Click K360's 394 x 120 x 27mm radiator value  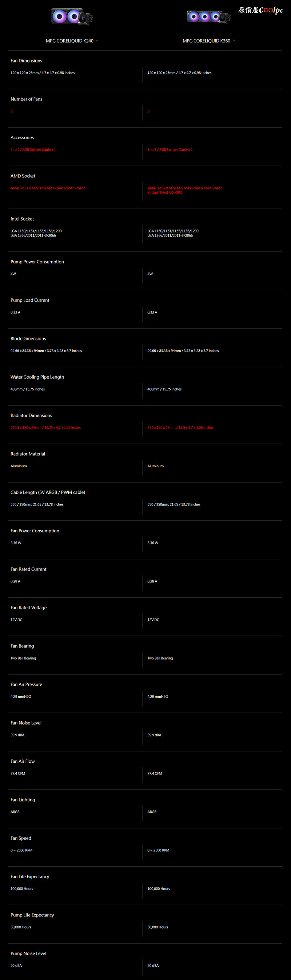tap(180, 428)
